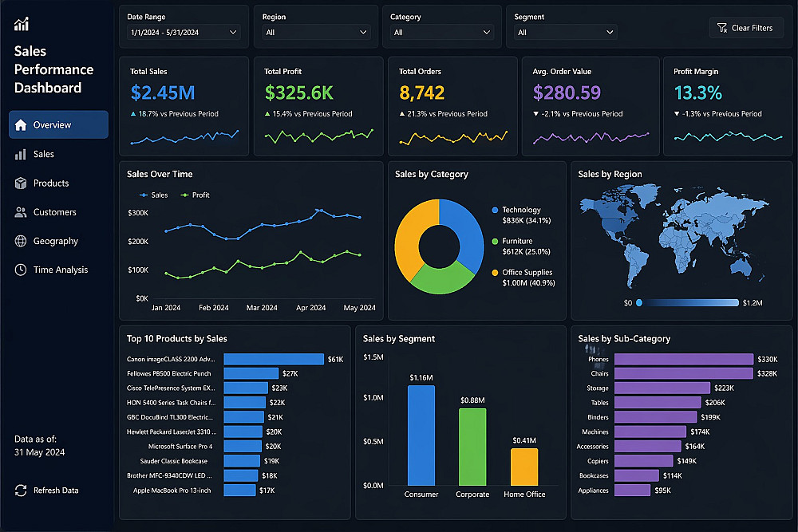Click the Office Supplies yellow legend dot
The height and width of the screenshot is (532, 798).
coord(496,273)
